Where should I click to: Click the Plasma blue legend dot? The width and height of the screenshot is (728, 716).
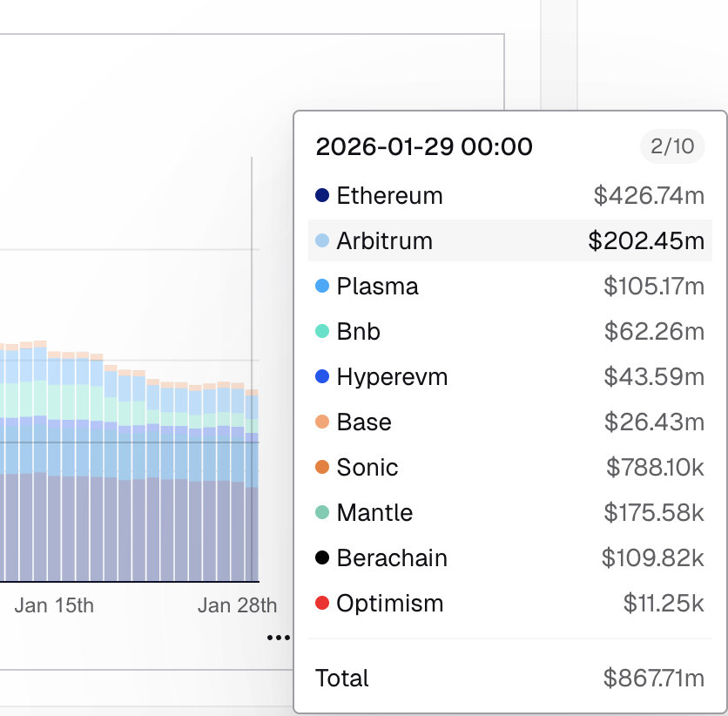point(322,286)
